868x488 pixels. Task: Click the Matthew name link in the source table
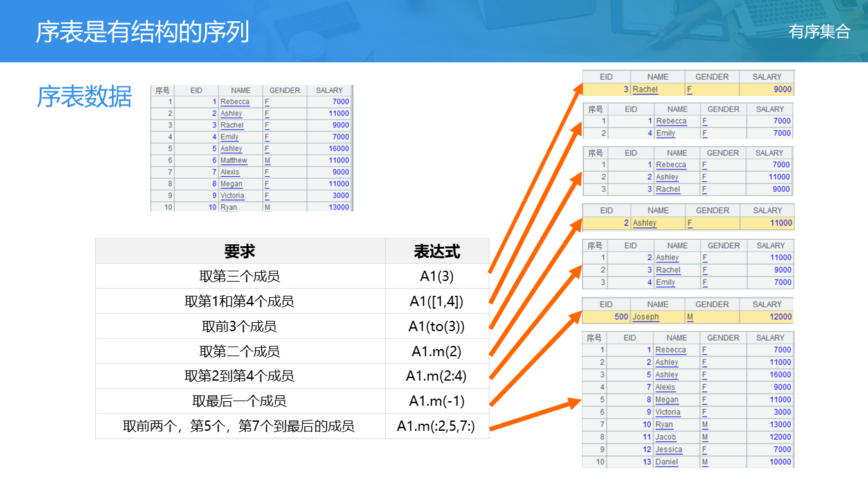[x=233, y=161]
